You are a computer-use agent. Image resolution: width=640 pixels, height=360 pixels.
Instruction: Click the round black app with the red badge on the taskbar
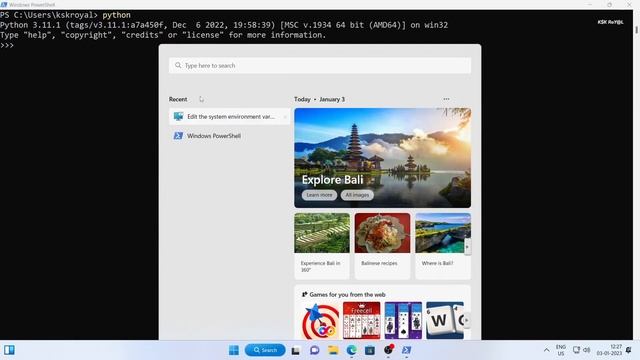[388, 349]
